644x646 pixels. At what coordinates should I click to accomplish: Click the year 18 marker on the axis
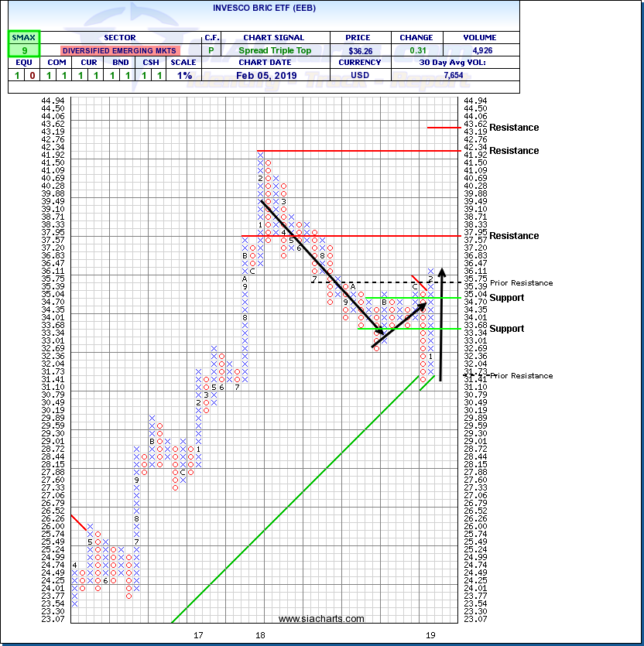(x=261, y=635)
